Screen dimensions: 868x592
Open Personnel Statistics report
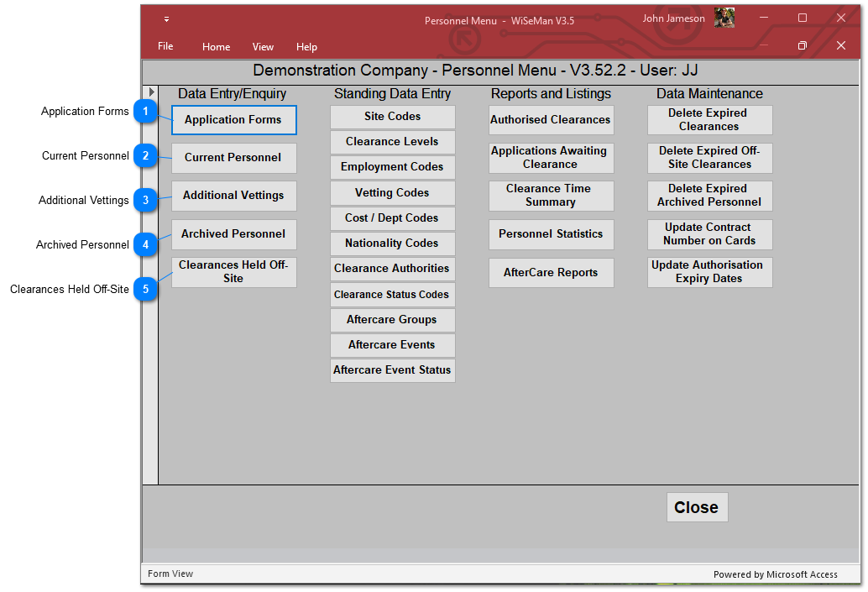point(551,234)
